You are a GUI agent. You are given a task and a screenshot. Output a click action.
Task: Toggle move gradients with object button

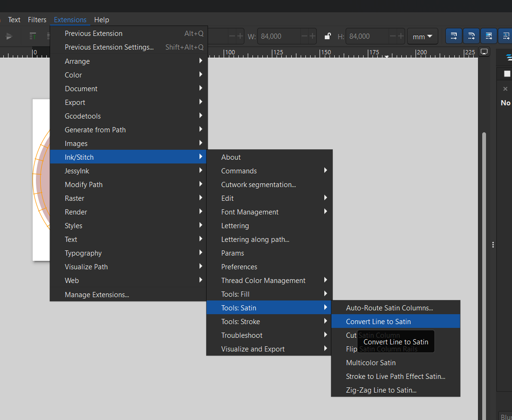(488, 36)
